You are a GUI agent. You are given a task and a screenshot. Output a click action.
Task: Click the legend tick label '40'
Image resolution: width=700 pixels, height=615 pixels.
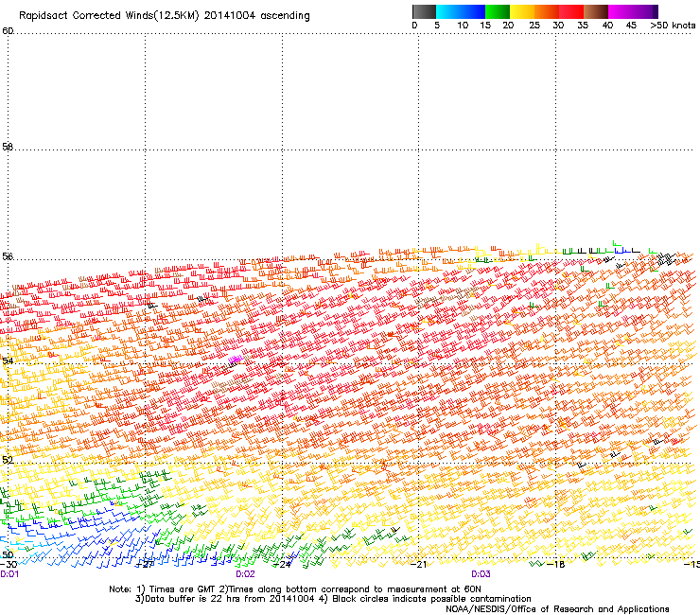pyautogui.click(x=607, y=26)
